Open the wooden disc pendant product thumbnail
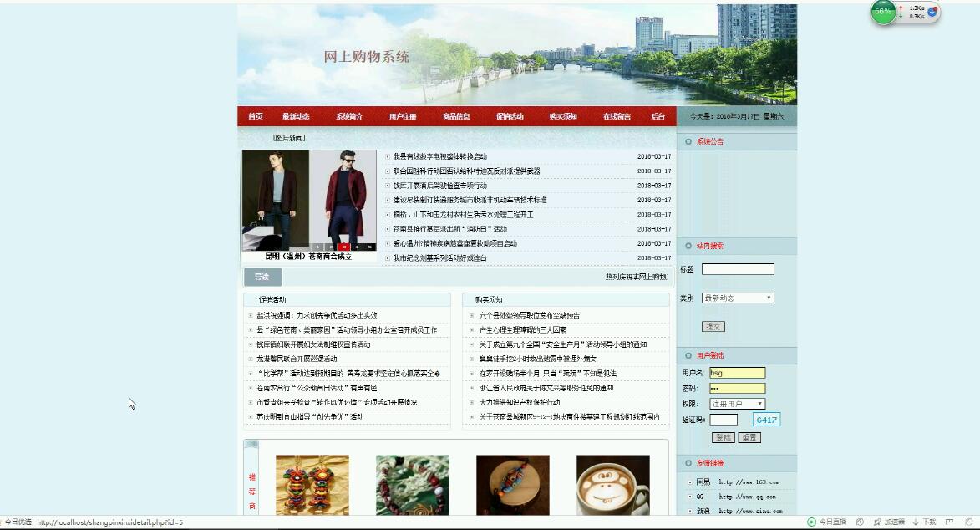 pos(512,485)
